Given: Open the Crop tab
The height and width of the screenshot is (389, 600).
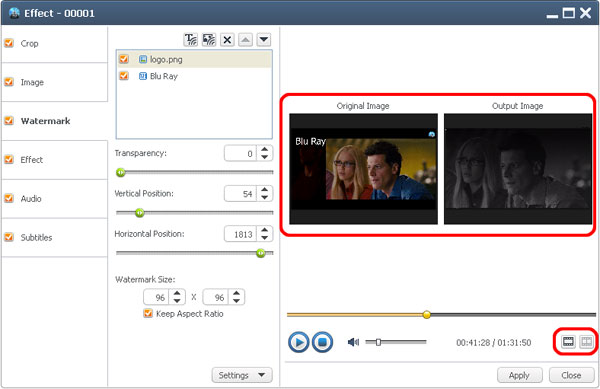Looking at the screenshot, I should pyautogui.click(x=54, y=44).
